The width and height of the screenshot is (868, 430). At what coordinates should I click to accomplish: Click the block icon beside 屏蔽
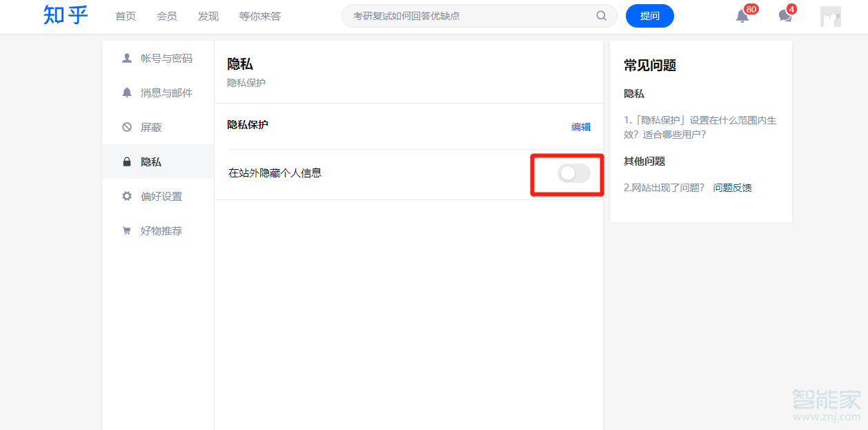coord(126,127)
